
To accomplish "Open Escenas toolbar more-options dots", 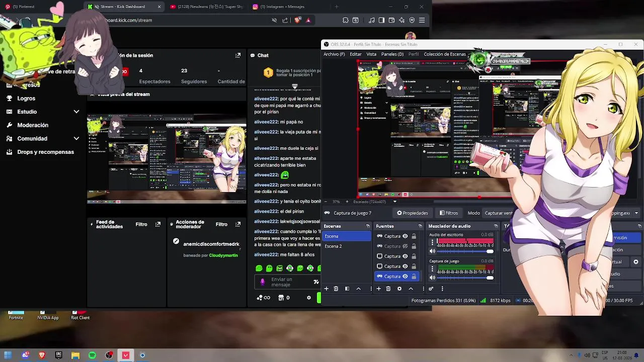I will tap(371, 289).
